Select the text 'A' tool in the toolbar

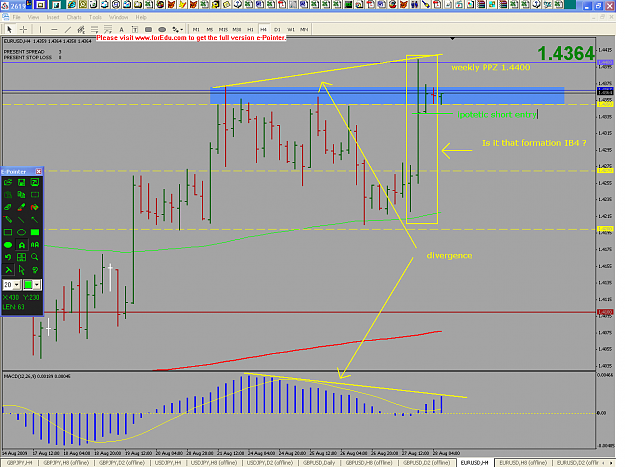[x=122, y=29]
